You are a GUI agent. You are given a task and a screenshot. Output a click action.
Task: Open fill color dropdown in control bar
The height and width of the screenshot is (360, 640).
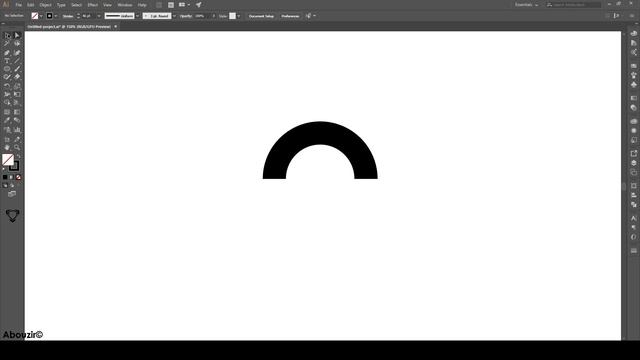pyautogui.click(x=41, y=16)
